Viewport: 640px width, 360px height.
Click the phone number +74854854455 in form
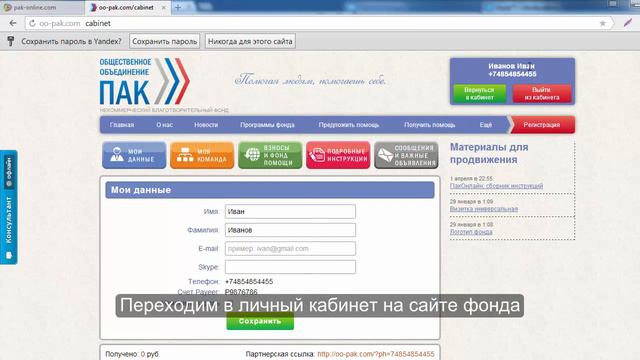(249, 282)
